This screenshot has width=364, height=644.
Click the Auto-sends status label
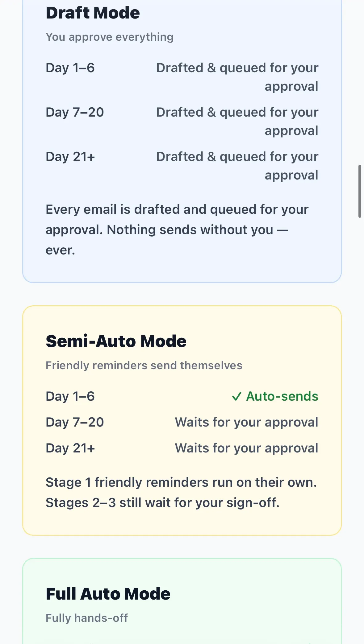[x=282, y=396]
